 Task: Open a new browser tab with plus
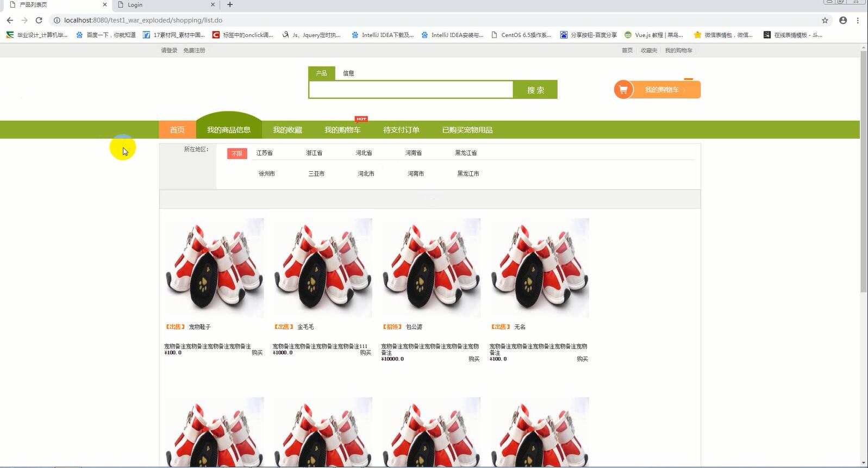pyautogui.click(x=230, y=4)
